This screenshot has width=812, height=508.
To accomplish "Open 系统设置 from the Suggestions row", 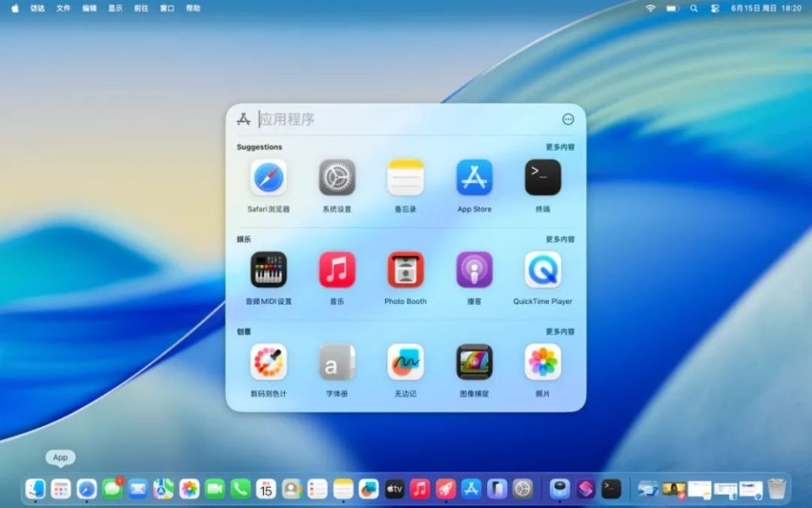I will pyautogui.click(x=337, y=178).
